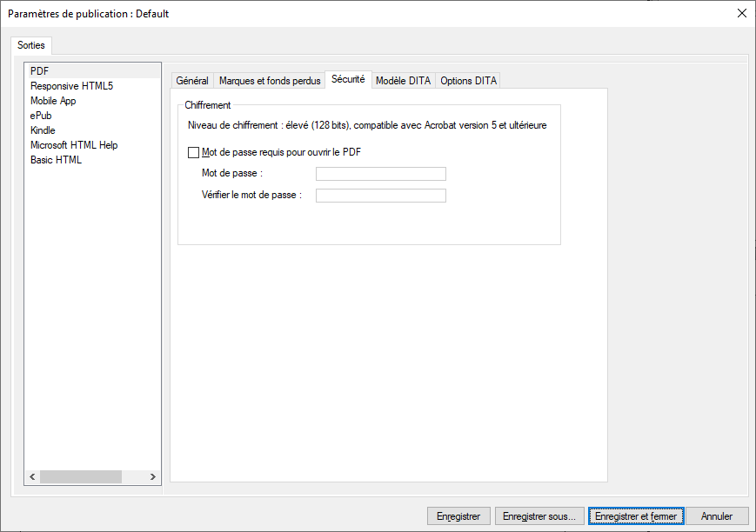Select Kindle output format

[43, 130]
